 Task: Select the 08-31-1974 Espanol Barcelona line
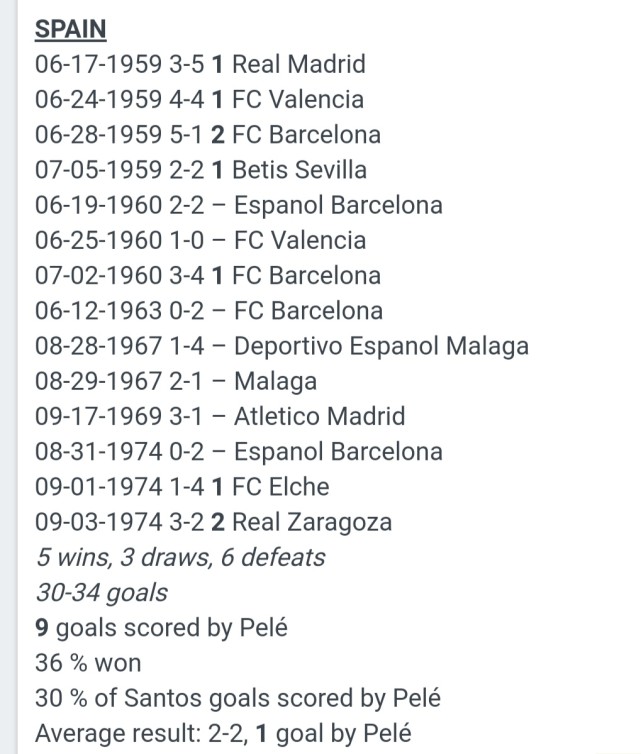238,451
